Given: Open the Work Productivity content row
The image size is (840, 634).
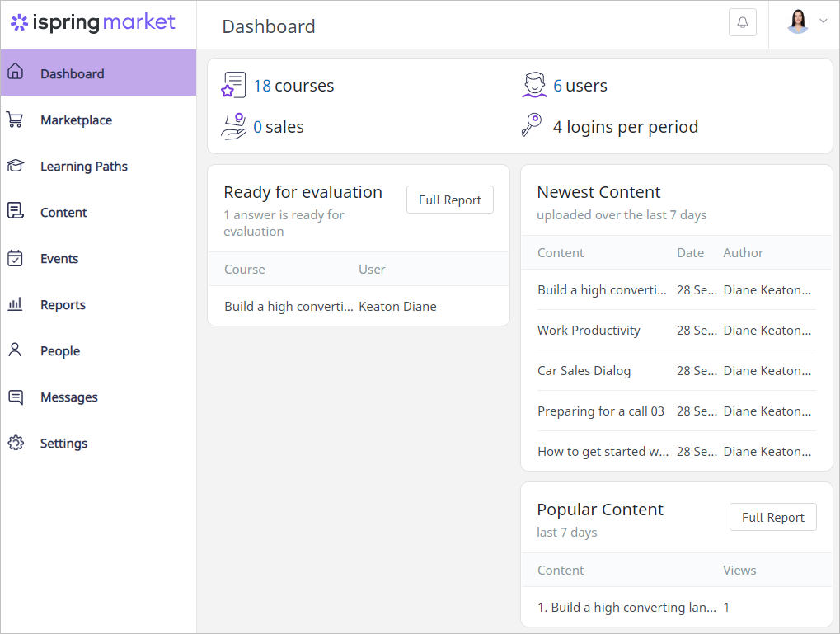Looking at the screenshot, I should 676,330.
